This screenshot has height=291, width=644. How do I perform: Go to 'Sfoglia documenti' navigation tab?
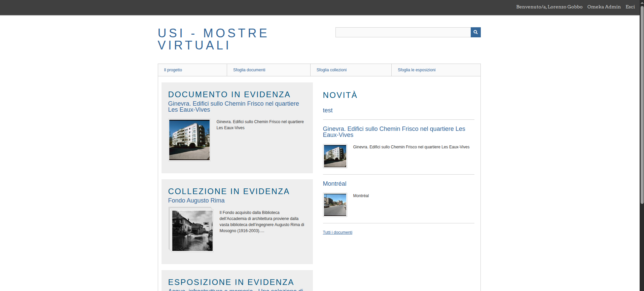coord(249,70)
